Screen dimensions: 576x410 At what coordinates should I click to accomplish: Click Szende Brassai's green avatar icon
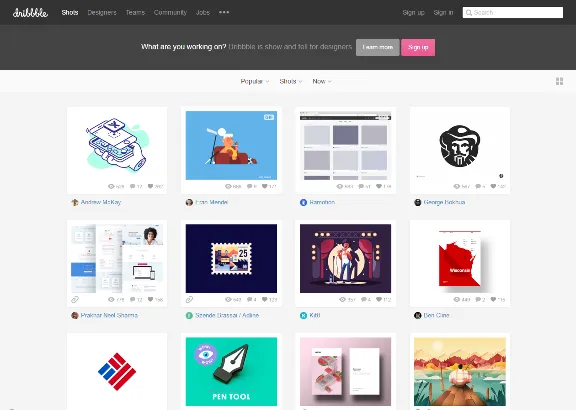point(189,316)
